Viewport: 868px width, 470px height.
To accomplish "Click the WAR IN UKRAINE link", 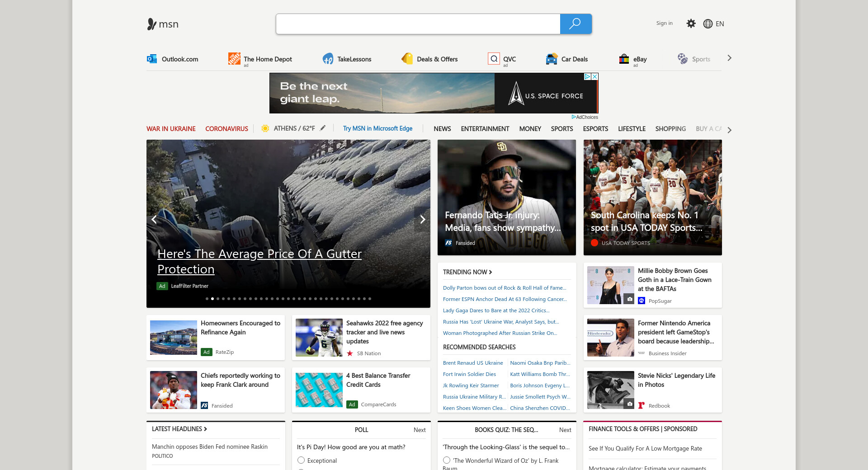I will (x=171, y=129).
